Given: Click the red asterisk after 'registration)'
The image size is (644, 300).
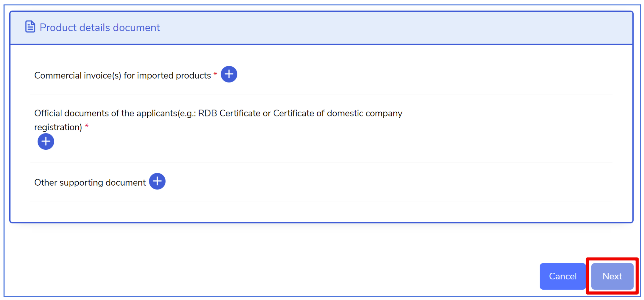Looking at the screenshot, I should click(86, 126).
